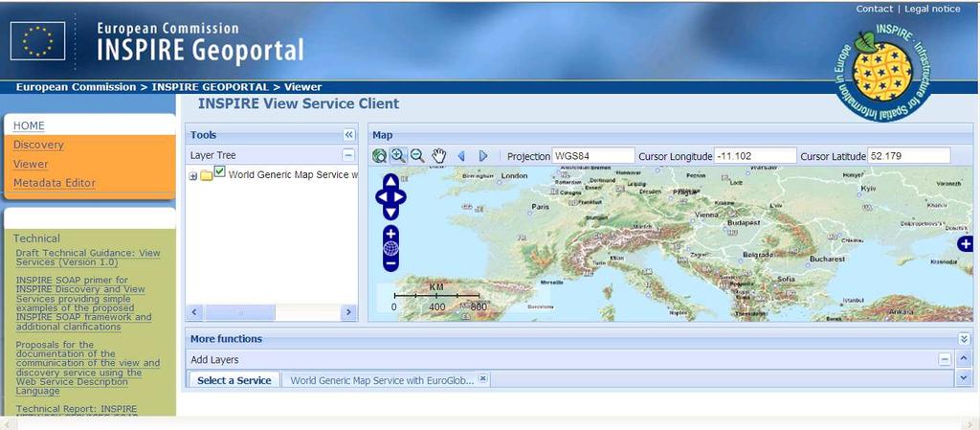Activate the pan hand tool
The image size is (980, 430).
(x=439, y=156)
